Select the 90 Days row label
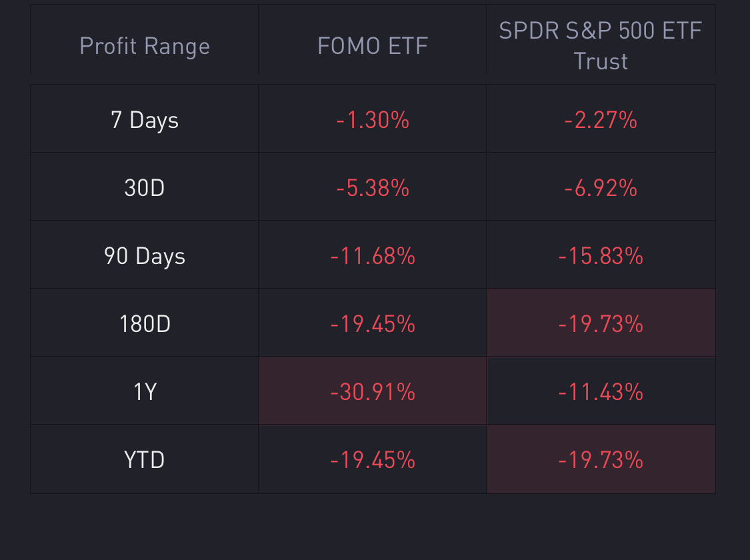750x560 pixels. (x=145, y=256)
